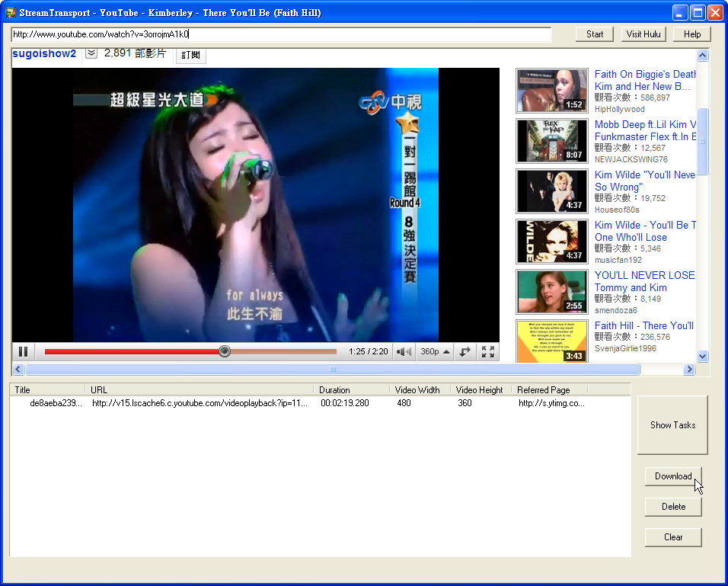Open the sugoishow2 channel link
This screenshot has height=586, width=728.
point(44,53)
